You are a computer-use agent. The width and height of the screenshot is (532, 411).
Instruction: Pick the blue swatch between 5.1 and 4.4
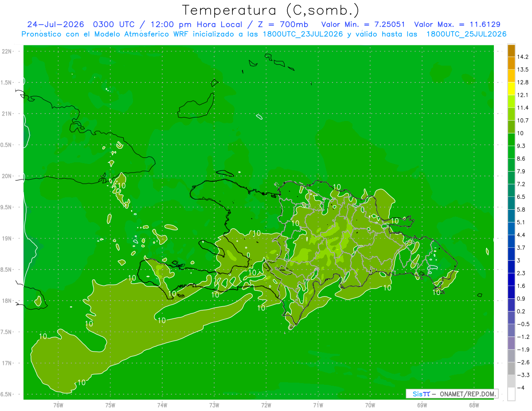point(511,229)
